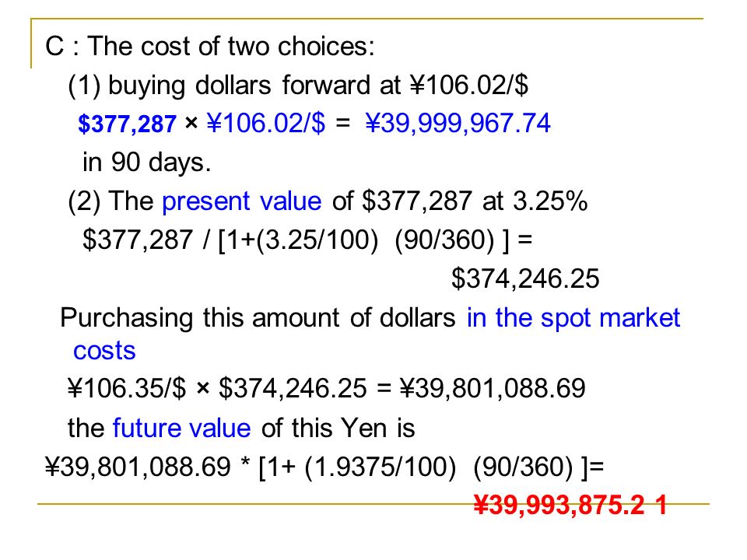The height and width of the screenshot is (560, 747).
Task: Click 'Purchasing this amount of dollars' text
Action: tap(258, 318)
